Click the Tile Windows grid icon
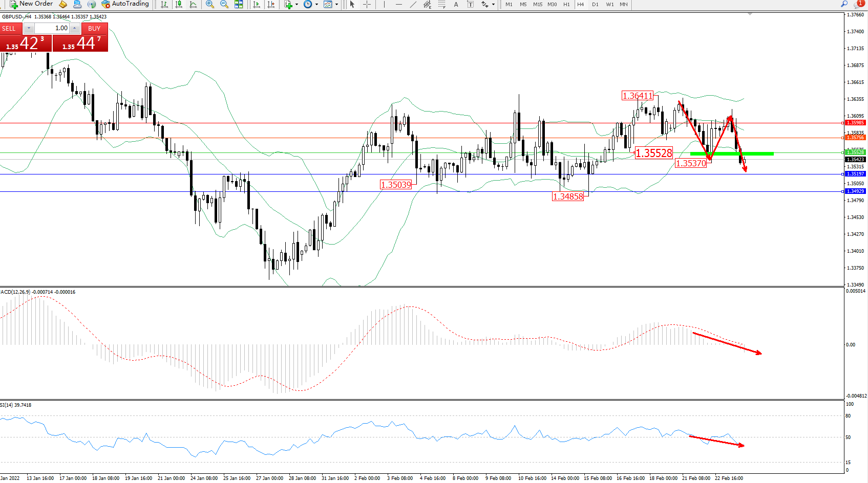The width and height of the screenshot is (868, 483). tap(239, 4)
